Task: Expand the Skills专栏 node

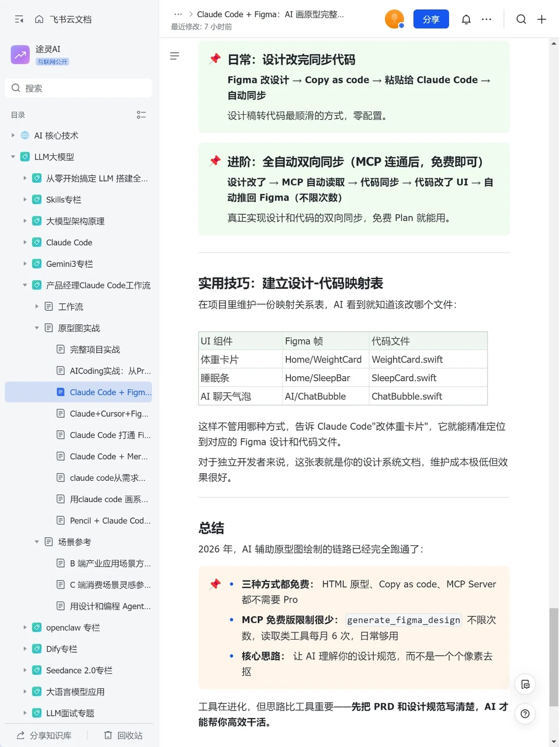Action: (25, 199)
